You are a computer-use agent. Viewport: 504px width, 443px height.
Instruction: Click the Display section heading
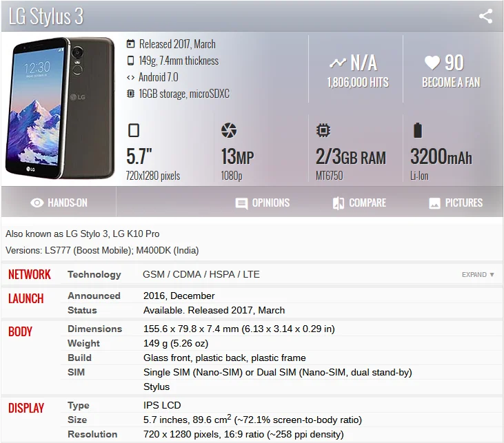(26, 408)
